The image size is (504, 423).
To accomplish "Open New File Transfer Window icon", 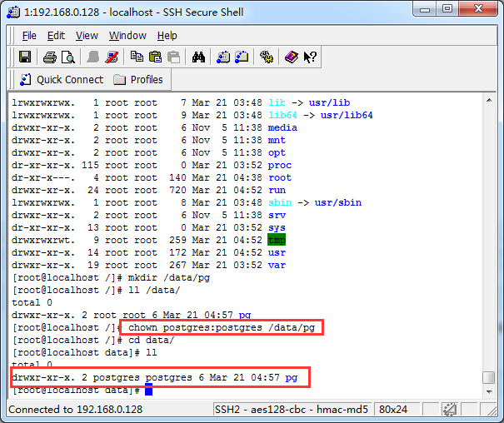I will (x=242, y=57).
